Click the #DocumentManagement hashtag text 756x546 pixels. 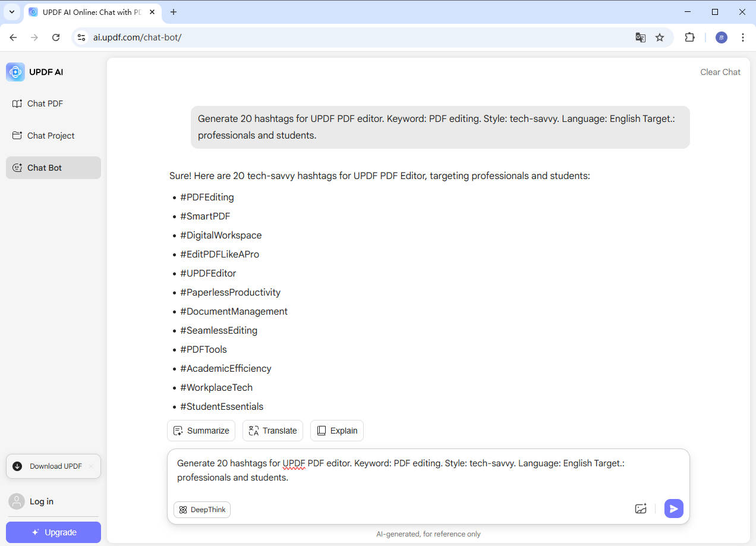pyautogui.click(x=234, y=311)
